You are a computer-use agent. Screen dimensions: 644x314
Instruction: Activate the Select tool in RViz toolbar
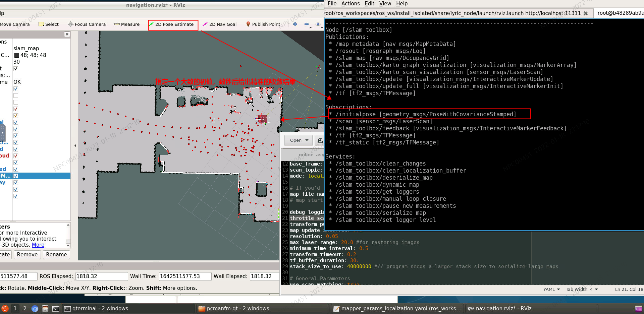point(49,24)
